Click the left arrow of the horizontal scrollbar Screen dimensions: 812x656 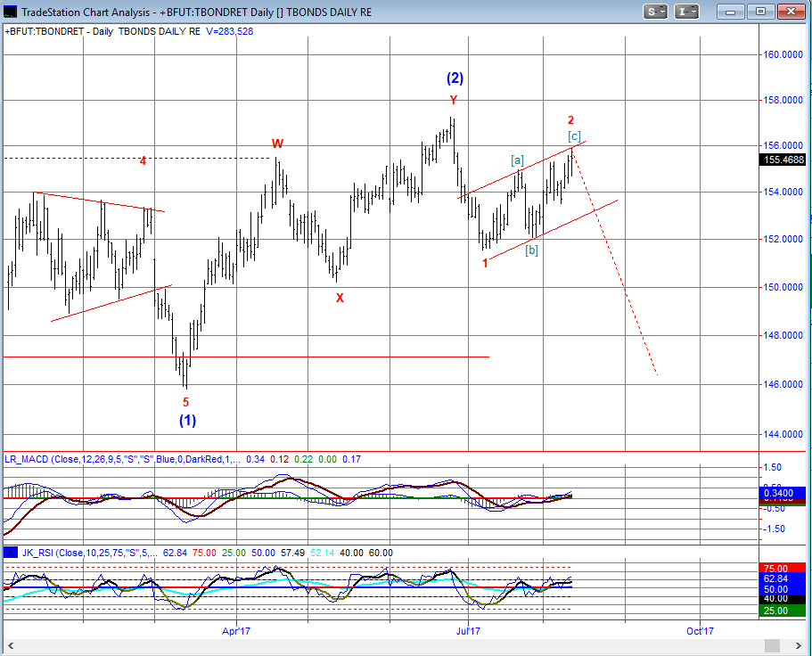point(10,645)
